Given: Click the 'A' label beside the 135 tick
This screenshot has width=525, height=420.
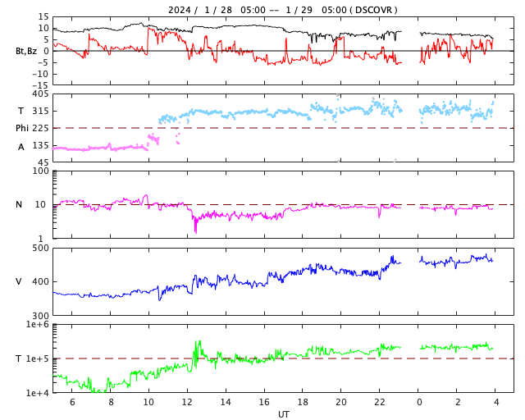Looking at the screenshot, I should 21,147.
